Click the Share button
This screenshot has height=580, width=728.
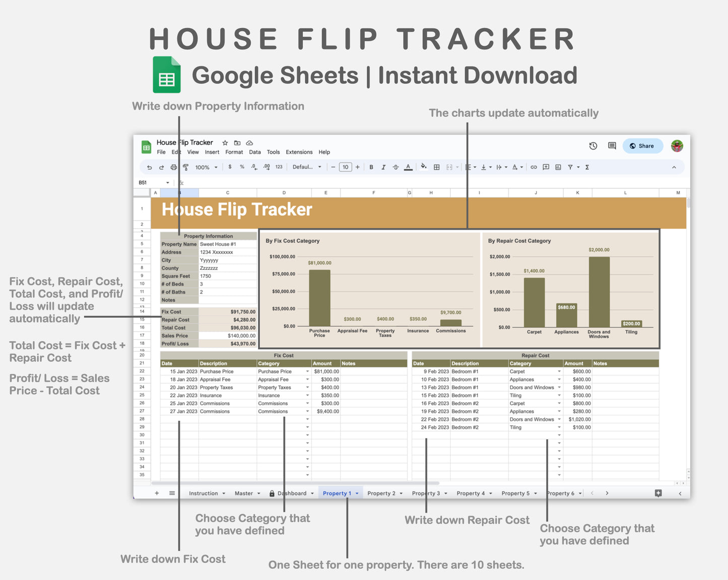pos(642,146)
